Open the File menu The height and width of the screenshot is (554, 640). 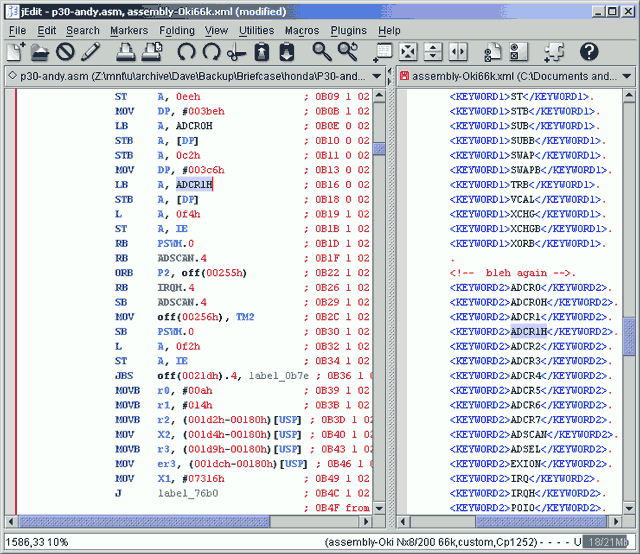[17, 31]
